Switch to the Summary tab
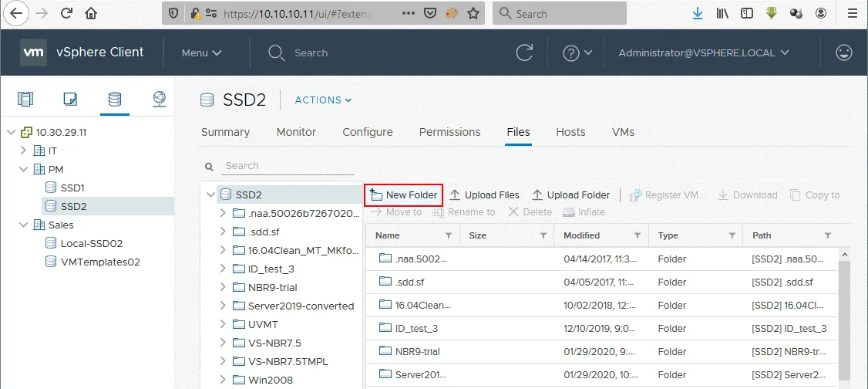Viewport: 868px width, 389px height. point(225,132)
